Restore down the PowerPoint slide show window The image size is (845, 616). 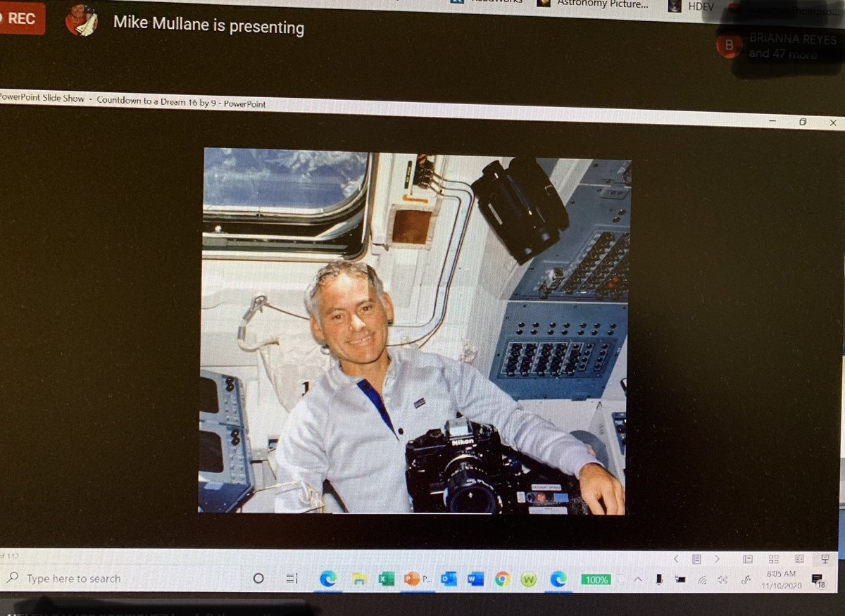[x=803, y=122]
